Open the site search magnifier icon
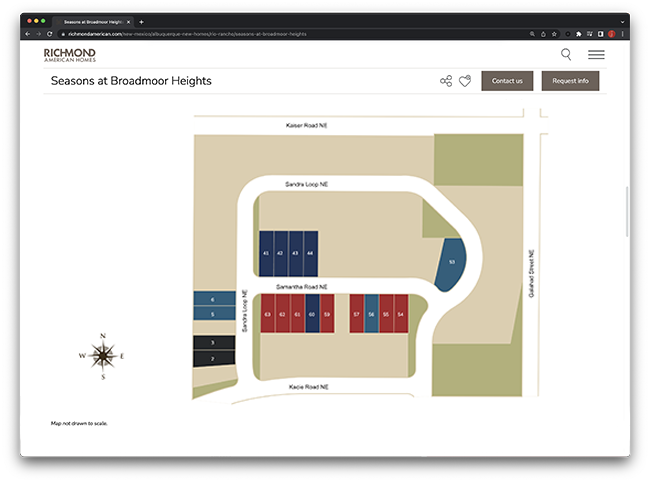Screen dimensions: 650x482 [x=566, y=54]
